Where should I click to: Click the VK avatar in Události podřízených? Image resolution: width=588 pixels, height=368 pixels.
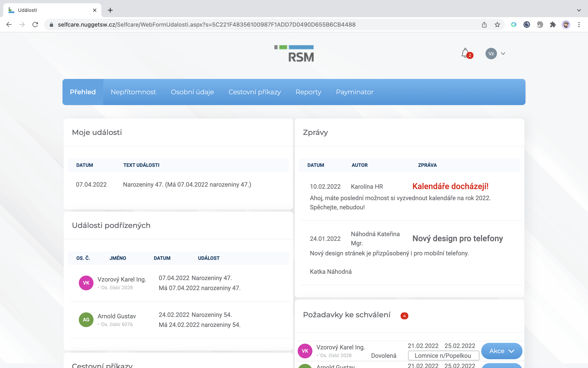click(86, 283)
